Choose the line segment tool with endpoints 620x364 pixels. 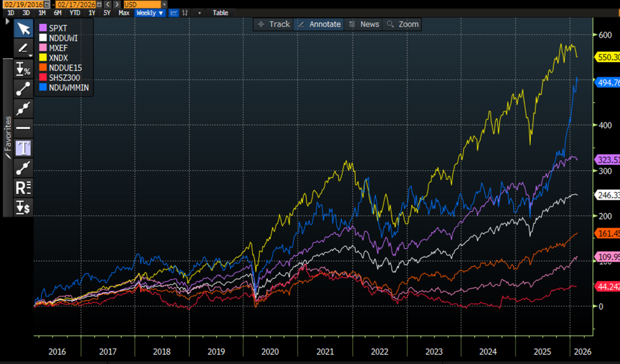24,89
